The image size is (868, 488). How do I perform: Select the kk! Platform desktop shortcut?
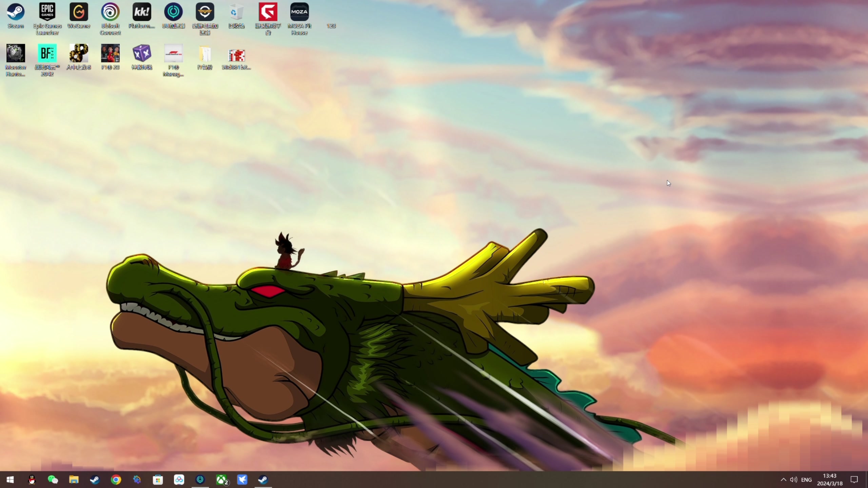coord(142,13)
